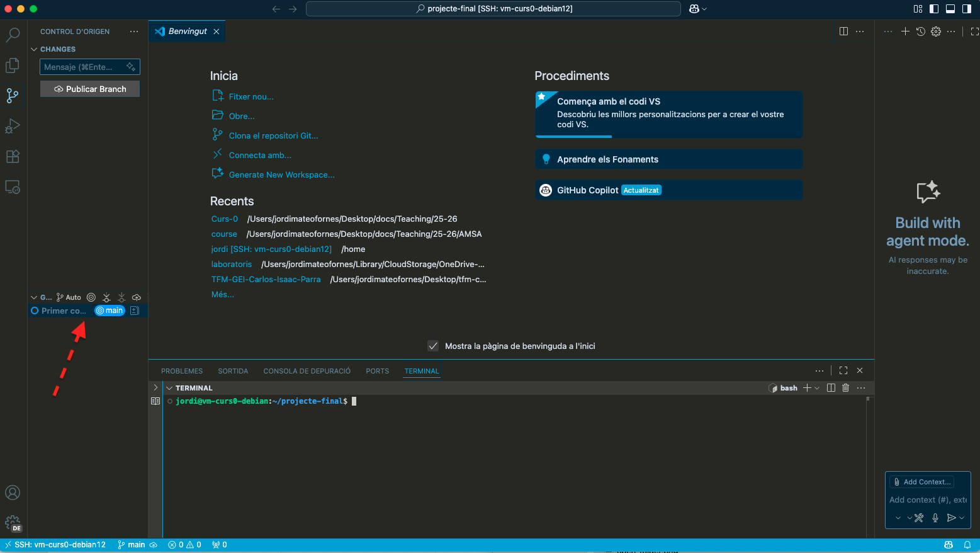Open the Remote Explorer view
This screenshot has height=553, width=980.
pyautogui.click(x=13, y=187)
